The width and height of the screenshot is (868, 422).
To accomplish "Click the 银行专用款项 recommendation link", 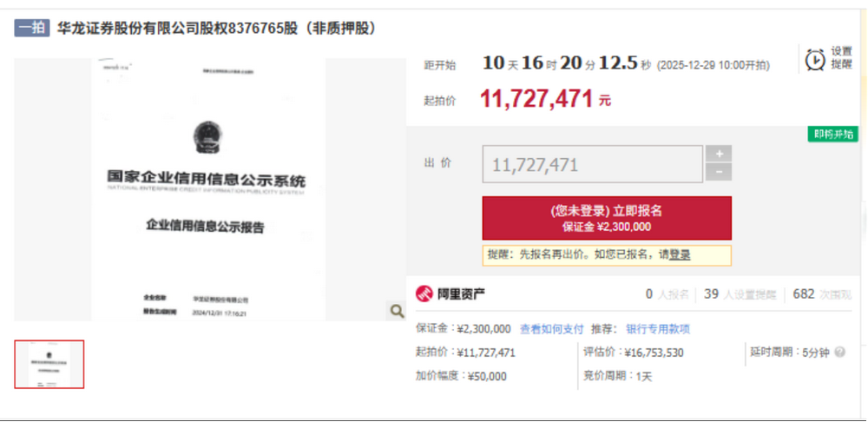I will tap(657, 329).
